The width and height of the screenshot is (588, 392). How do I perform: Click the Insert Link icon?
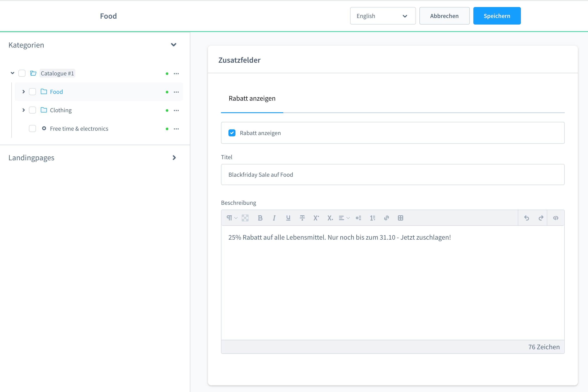(x=386, y=218)
